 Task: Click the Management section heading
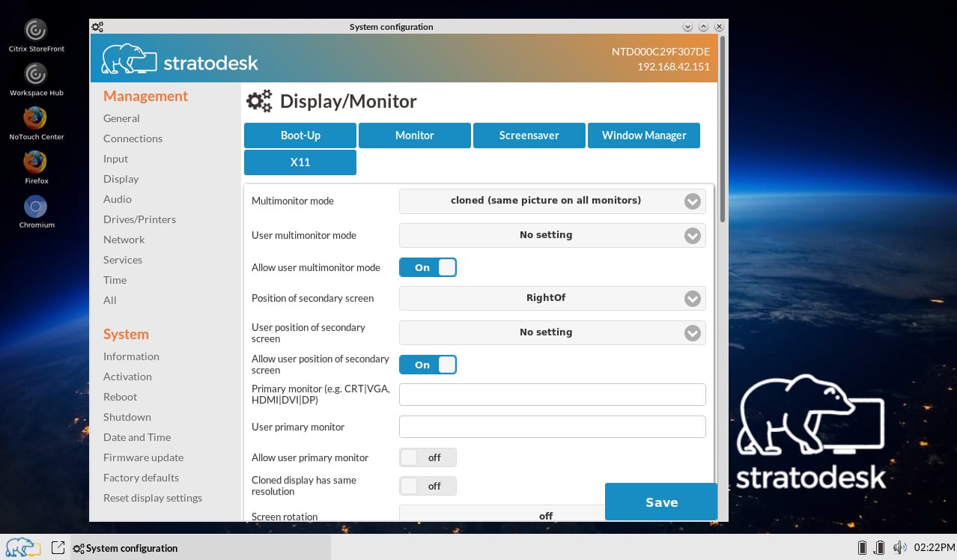tap(145, 96)
